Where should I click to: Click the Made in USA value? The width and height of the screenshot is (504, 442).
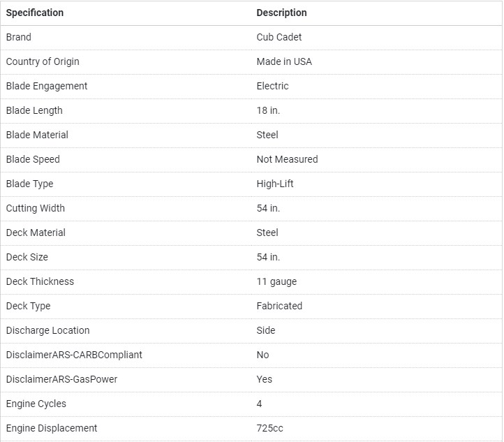click(x=284, y=61)
